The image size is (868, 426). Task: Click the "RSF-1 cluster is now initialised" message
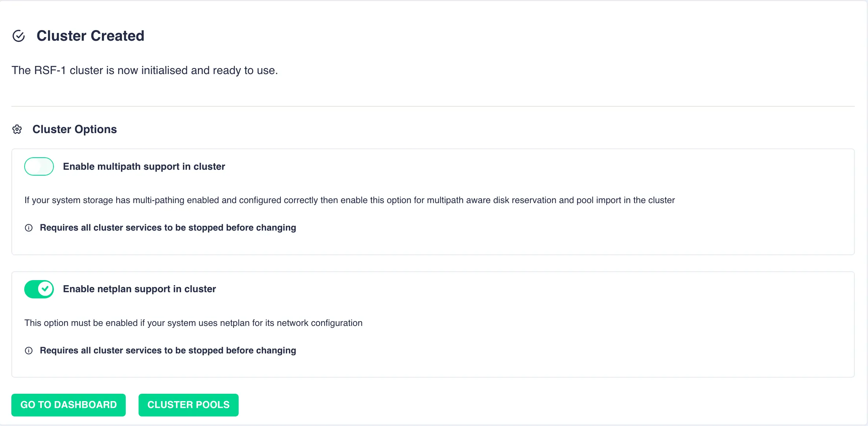coord(145,70)
